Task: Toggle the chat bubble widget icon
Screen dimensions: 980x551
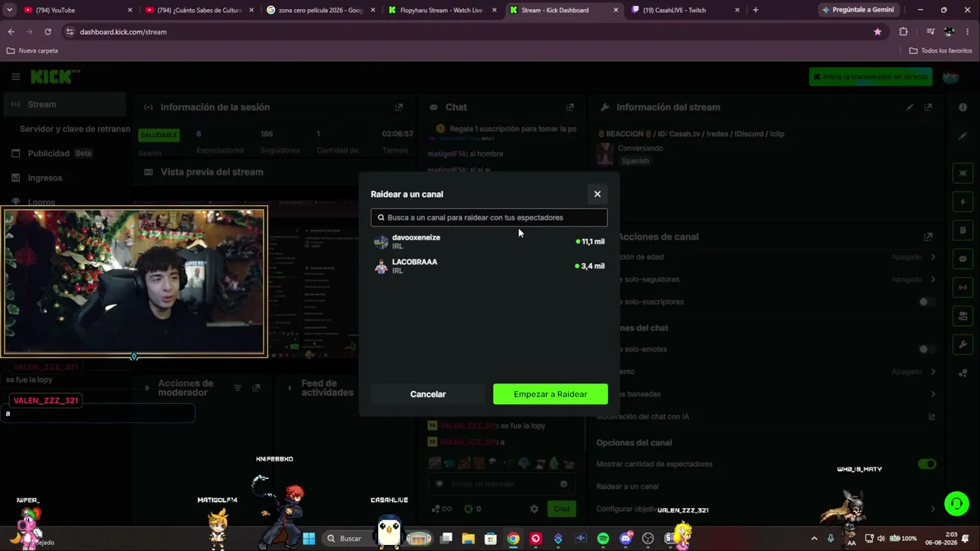Action: tap(963, 259)
